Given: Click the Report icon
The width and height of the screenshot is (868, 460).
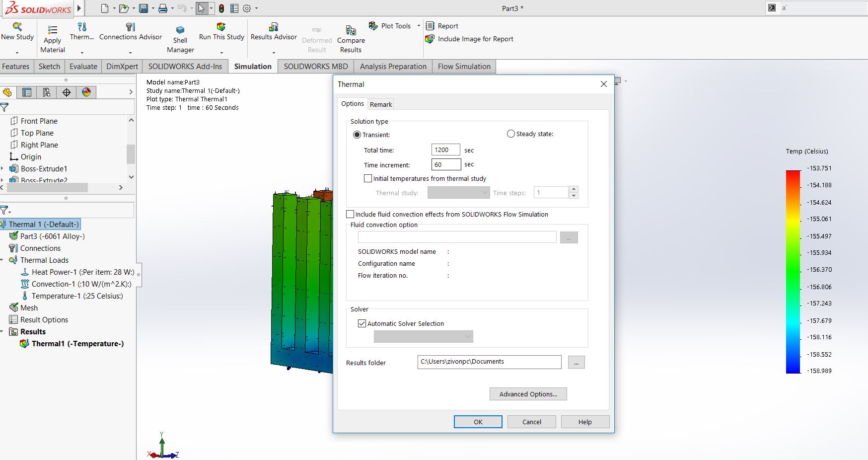Looking at the screenshot, I should (x=430, y=26).
